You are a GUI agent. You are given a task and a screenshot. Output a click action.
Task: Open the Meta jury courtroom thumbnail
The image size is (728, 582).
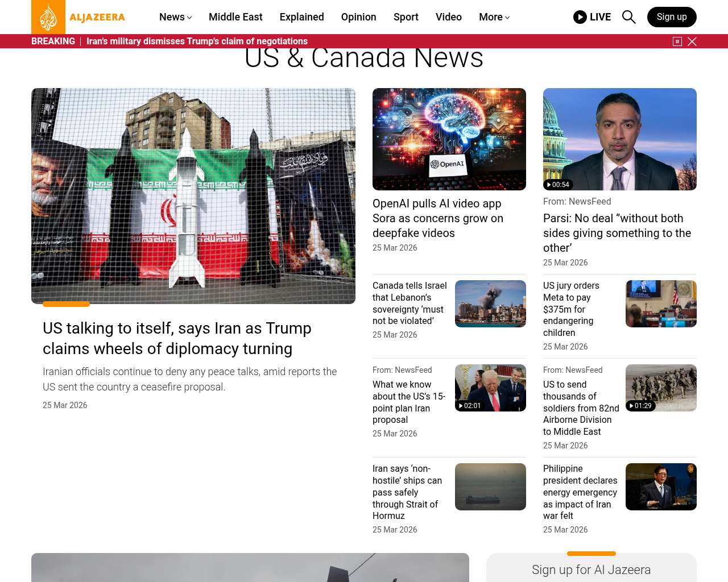pyautogui.click(x=660, y=304)
